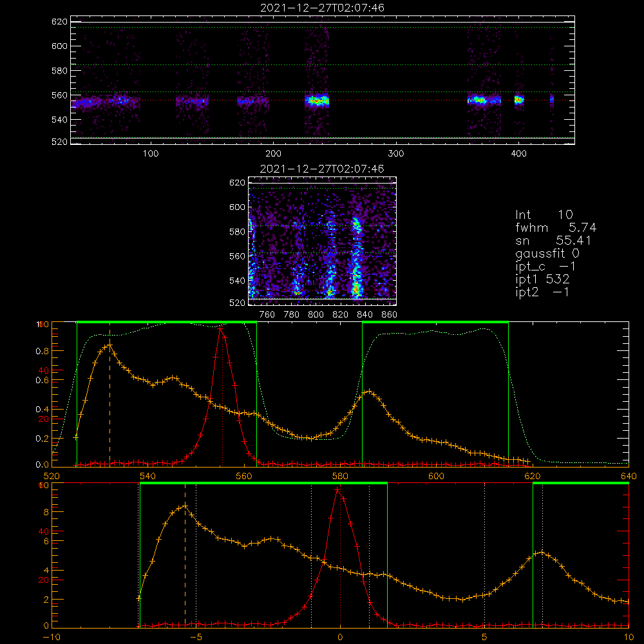Click brightest emission blob near x=235 top spectrogram
The height and width of the screenshot is (644, 644).
[x=317, y=100]
